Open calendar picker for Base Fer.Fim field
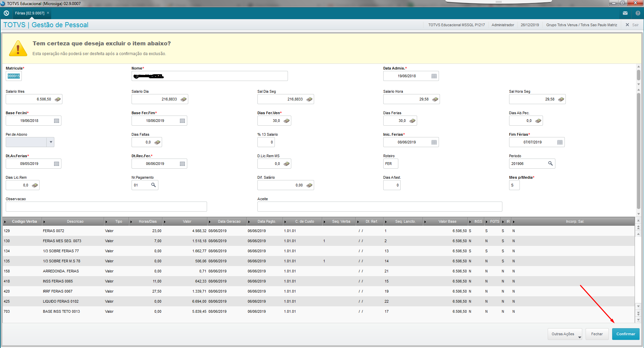This screenshot has height=348, width=644. [182, 121]
